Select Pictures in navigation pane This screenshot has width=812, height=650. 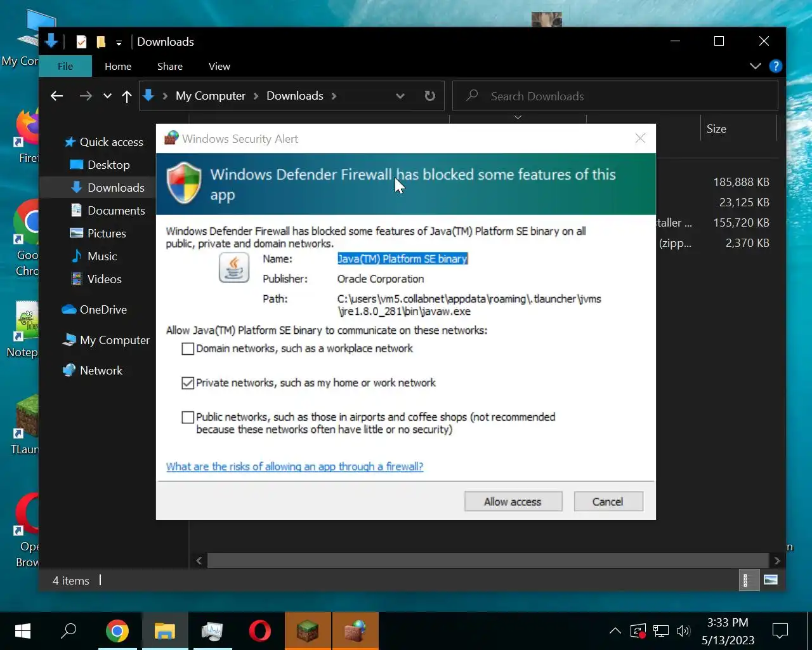(98, 234)
